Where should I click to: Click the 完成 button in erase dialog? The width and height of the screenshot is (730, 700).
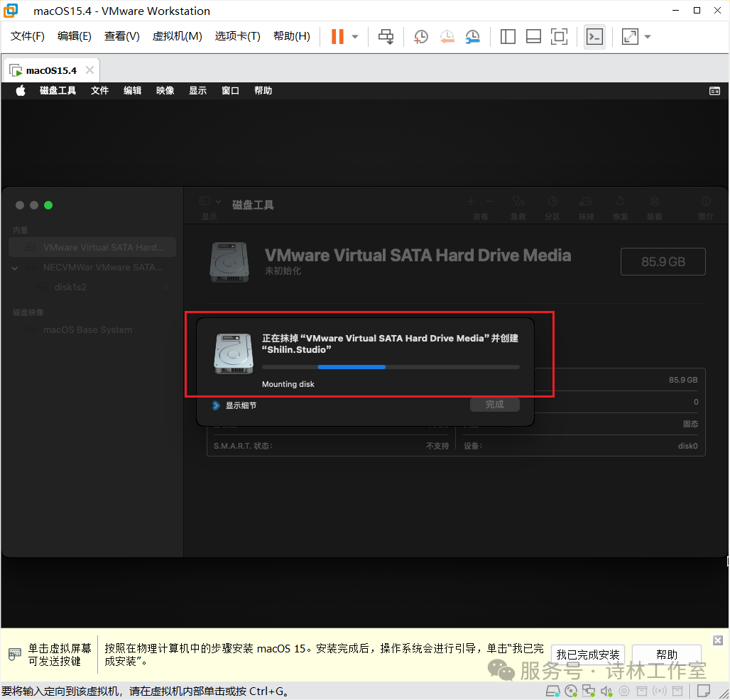[495, 405]
